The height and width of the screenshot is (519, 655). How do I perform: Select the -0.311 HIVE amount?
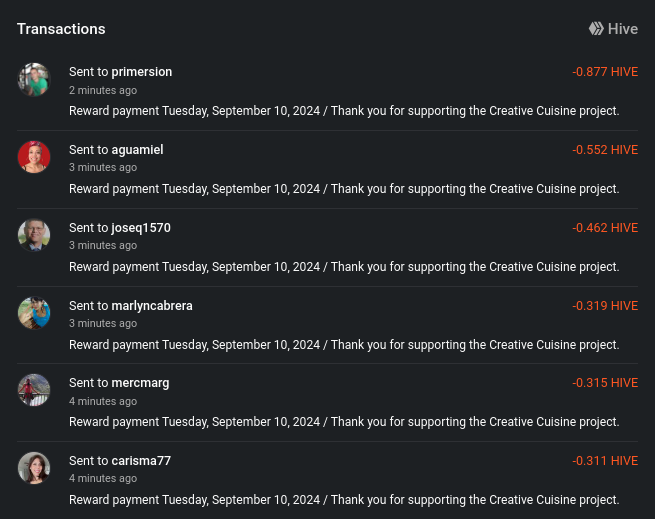(605, 460)
